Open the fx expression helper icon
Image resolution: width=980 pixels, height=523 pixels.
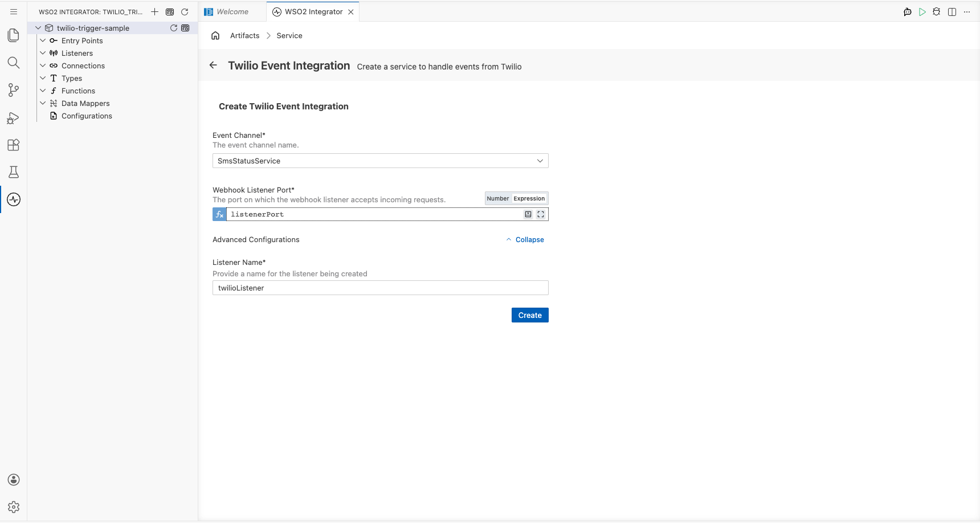click(219, 214)
